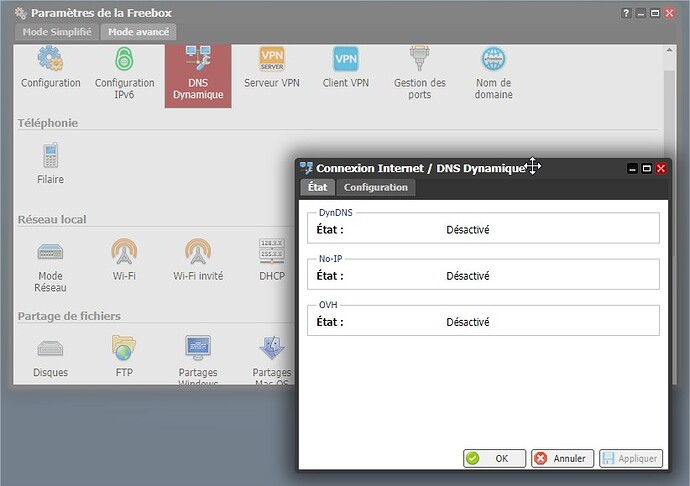Click the Téléphonie section heading
690x486 pixels.
tap(48, 123)
